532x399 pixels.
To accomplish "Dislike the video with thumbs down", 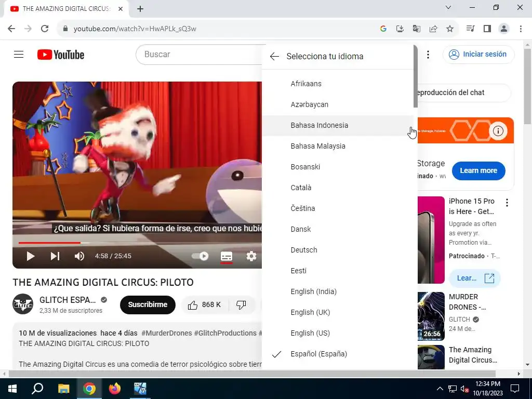I will click(241, 305).
